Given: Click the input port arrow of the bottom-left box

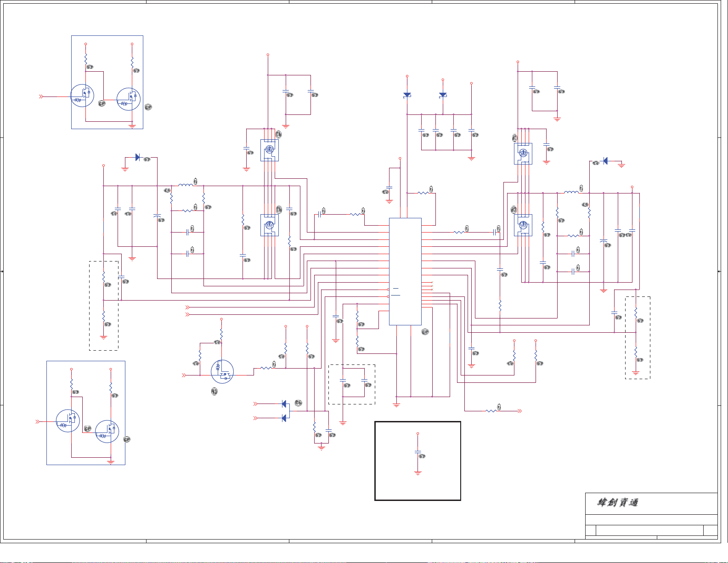Looking at the screenshot, I should coord(39,421).
